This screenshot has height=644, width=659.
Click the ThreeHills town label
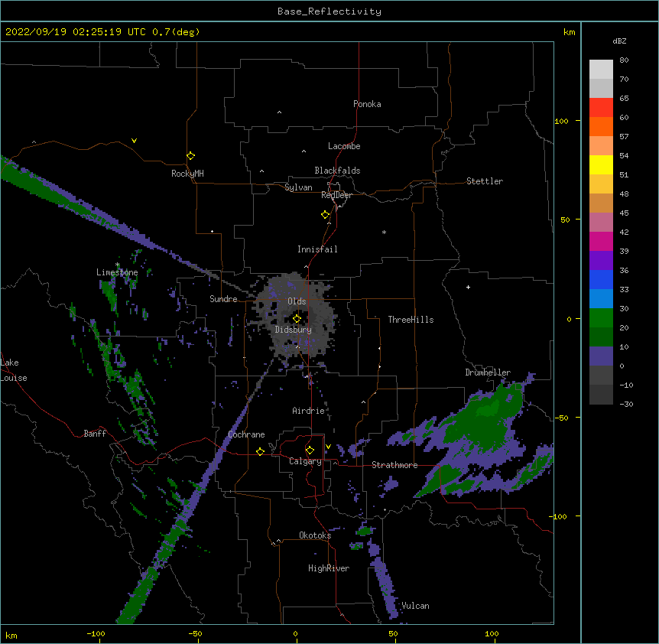point(411,320)
